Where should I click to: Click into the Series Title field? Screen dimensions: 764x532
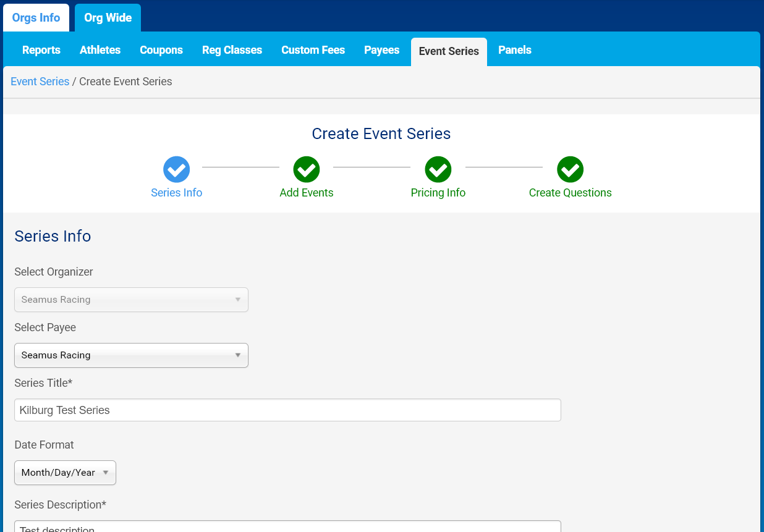click(287, 410)
